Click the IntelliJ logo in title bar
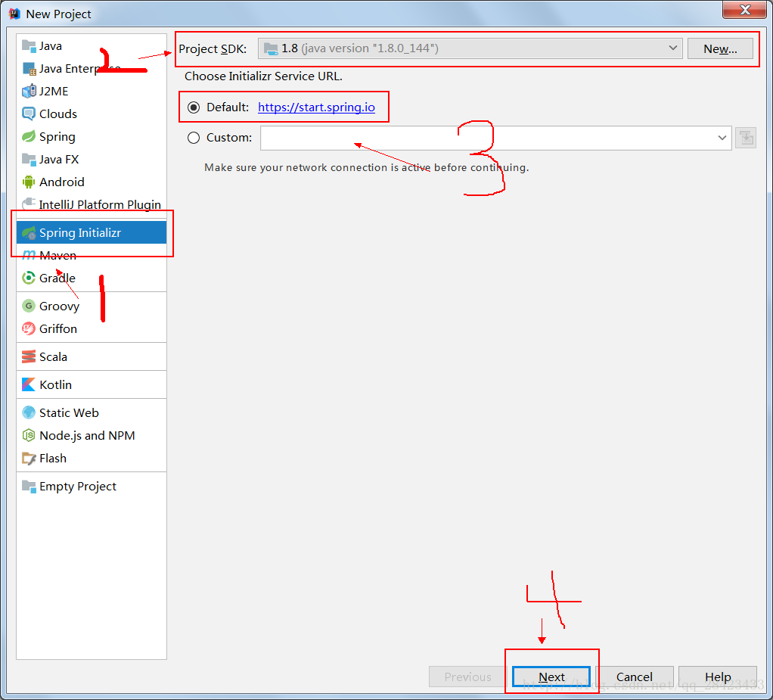This screenshot has height=700, width=773. [x=14, y=14]
